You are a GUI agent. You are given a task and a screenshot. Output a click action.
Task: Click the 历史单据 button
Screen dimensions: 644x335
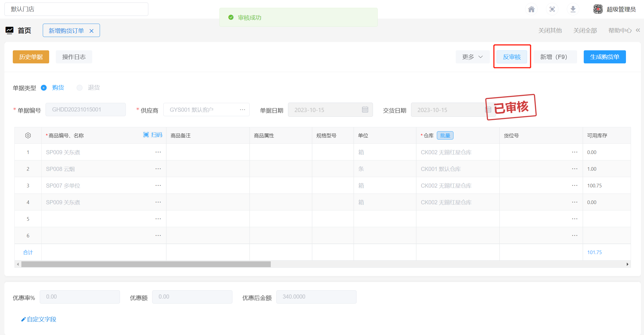coord(31,57)
